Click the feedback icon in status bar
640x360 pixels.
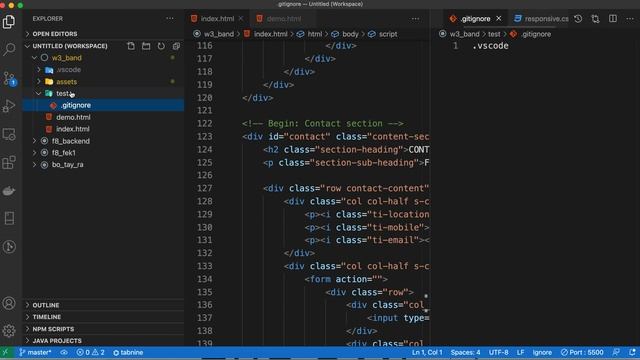coord(616,352)
